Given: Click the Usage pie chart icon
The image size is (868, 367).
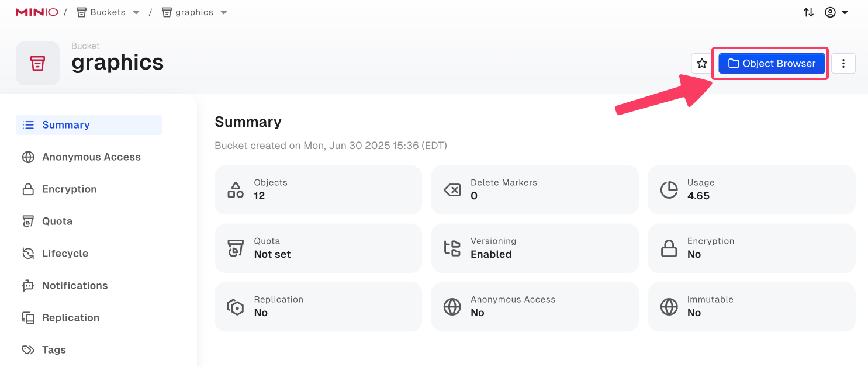Looking at the screenshot, I should tap(669, 190).
